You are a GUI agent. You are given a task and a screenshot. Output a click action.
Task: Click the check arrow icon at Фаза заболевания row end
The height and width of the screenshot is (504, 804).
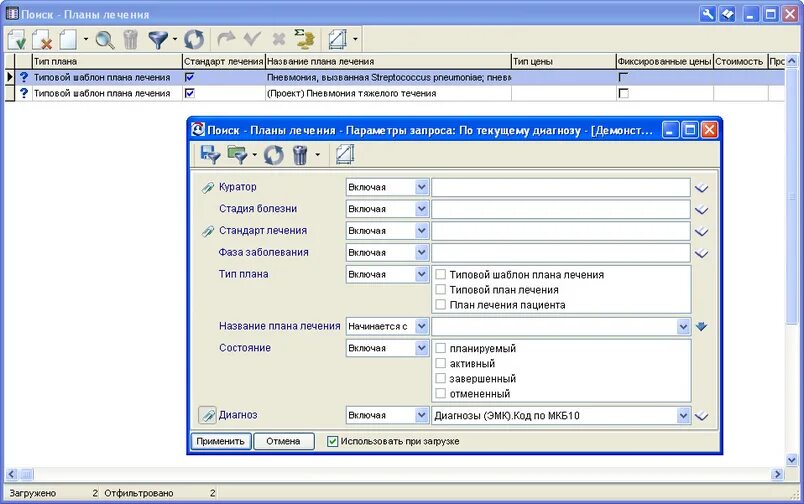(x=701, y=253)
